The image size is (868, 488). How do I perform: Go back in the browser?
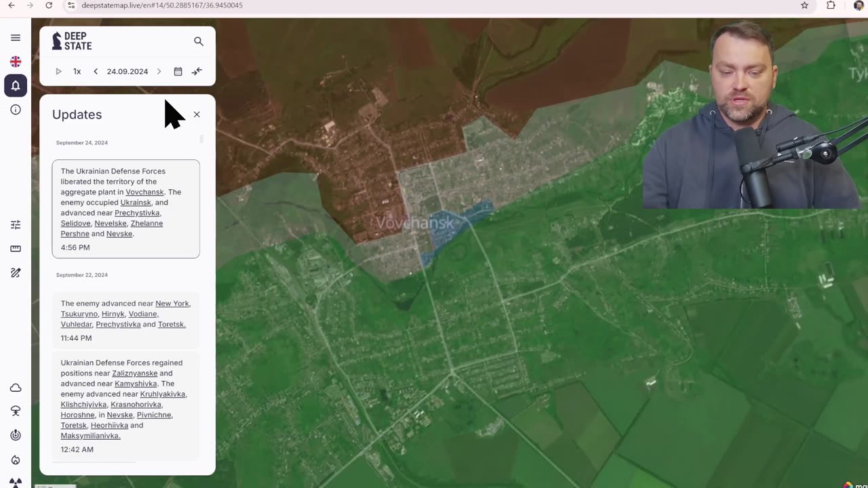coord(12,5)
